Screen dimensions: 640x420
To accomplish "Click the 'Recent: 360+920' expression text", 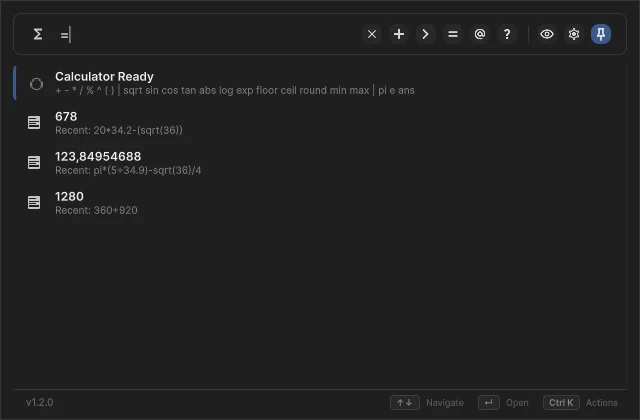I will click(x=96, y=211).
